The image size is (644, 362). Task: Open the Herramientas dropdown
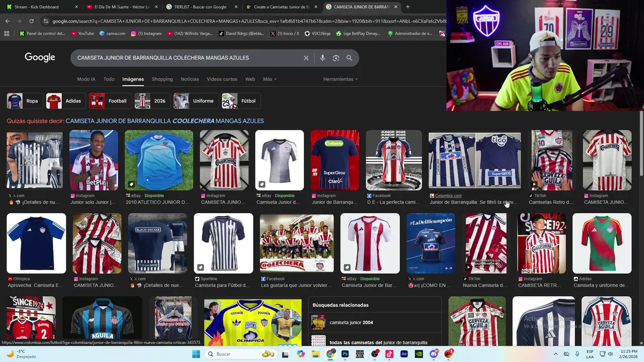pyautogui.click(x=341, y=79)
